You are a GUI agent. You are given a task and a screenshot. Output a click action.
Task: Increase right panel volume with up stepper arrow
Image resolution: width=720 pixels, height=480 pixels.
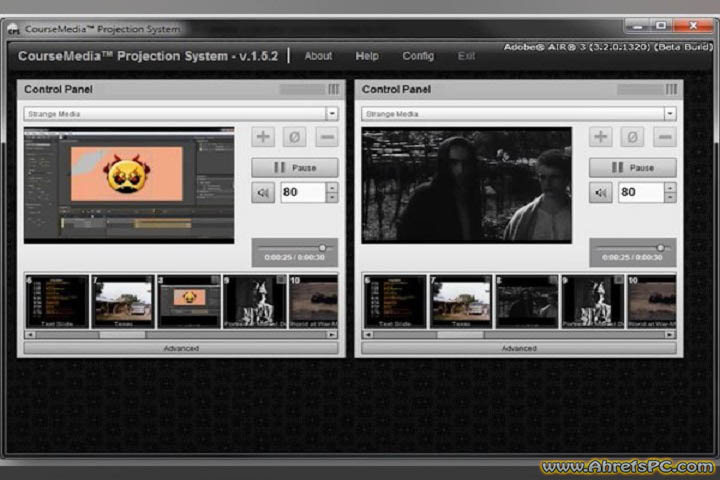[670, 187]
